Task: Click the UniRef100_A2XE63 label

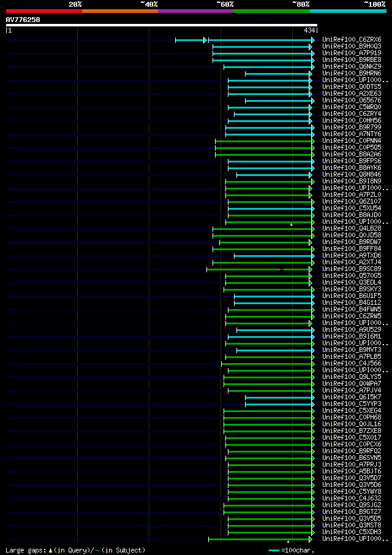Action: coord(352,94)
